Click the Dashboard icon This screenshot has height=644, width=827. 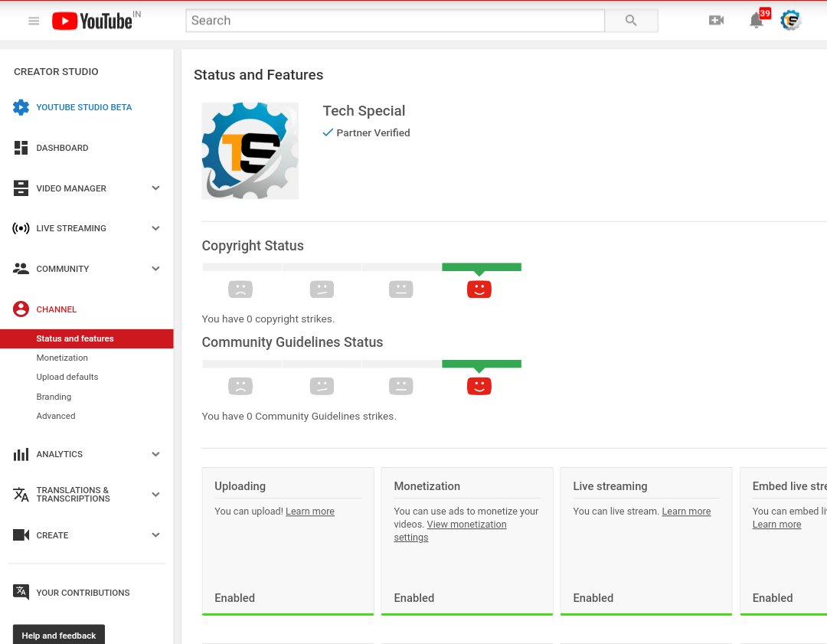pos(21,148)
